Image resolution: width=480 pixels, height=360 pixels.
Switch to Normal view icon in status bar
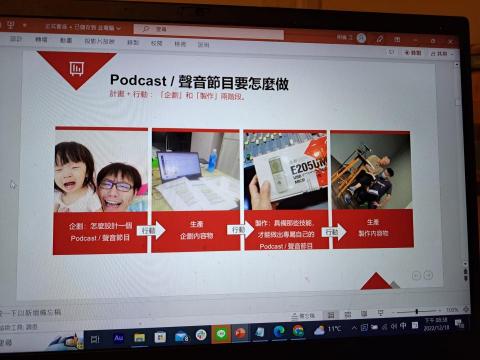click(331, 315)
